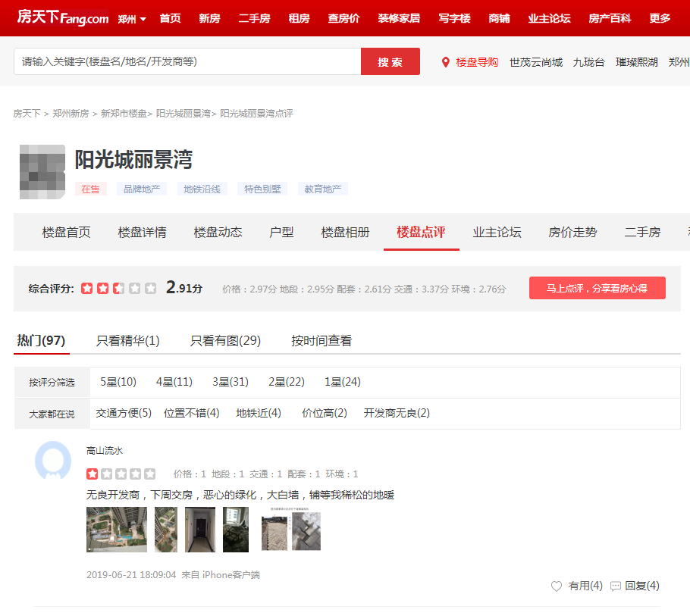690x616 pixels.
Task: Click the 楼盘导购 location pin icon
Action: [446, 62]
